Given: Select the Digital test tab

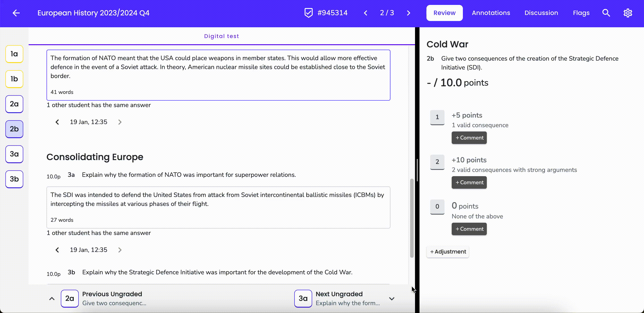Looking at the screenshot, I should (x=222, y=36).
